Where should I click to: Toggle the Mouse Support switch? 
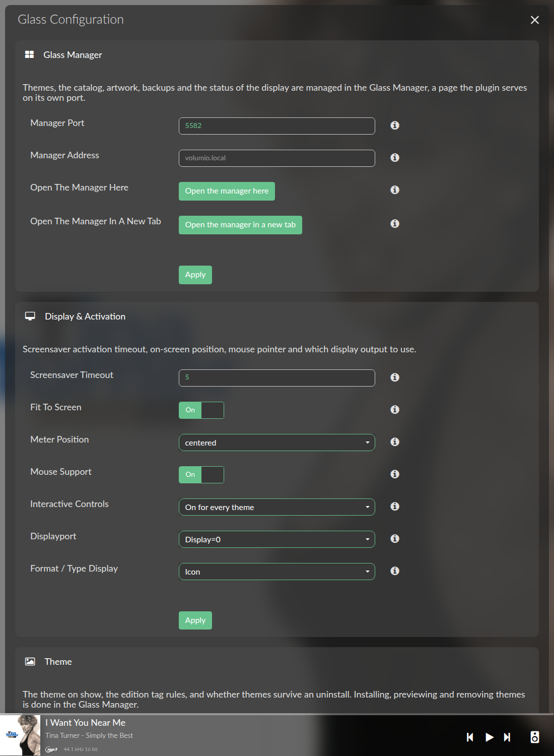(x=201, y=475)
